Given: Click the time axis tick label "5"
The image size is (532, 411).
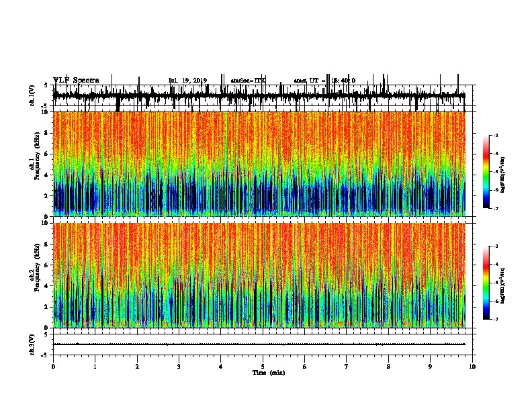Looking at the screenshot, I should pos(263,367).
